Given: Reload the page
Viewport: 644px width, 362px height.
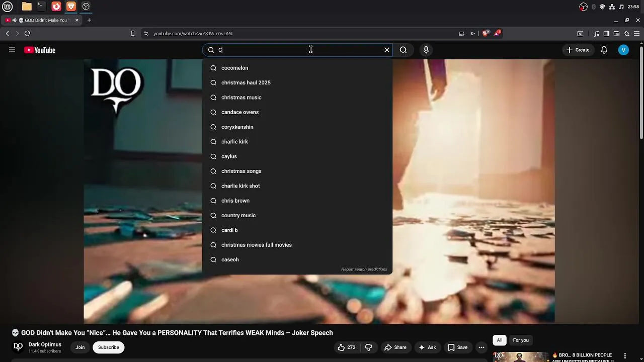Looking at the screenshot, I should point(27,33).
